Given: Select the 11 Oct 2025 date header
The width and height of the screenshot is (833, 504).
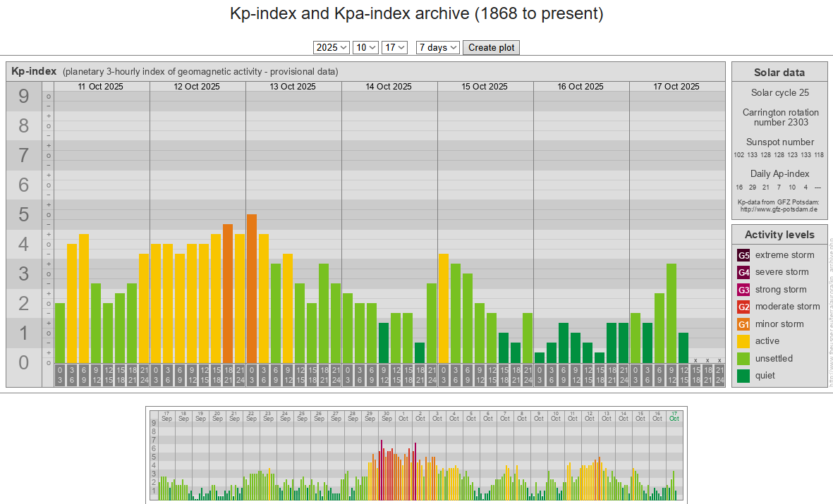Looking at the screenshot, I should [101, 87].
